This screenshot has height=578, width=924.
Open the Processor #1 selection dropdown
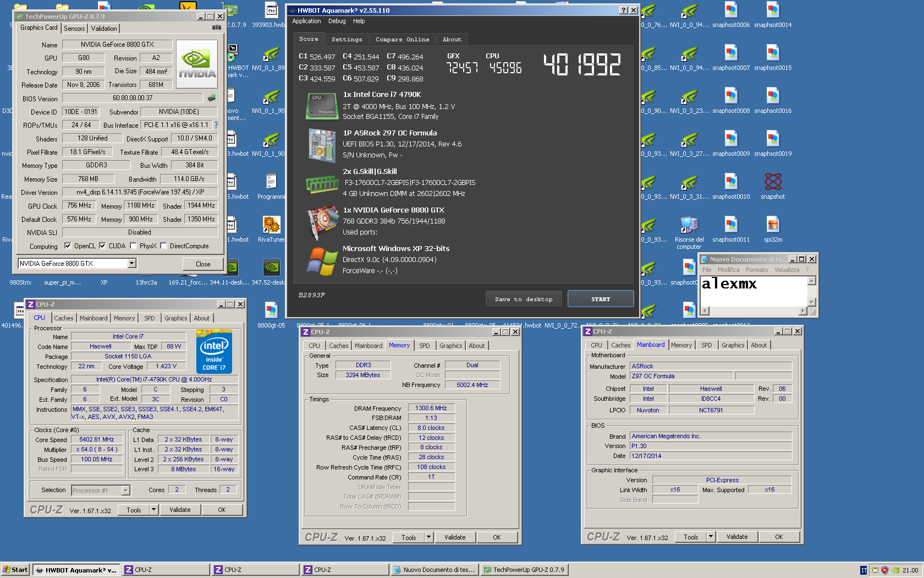(x=126, y=490)
